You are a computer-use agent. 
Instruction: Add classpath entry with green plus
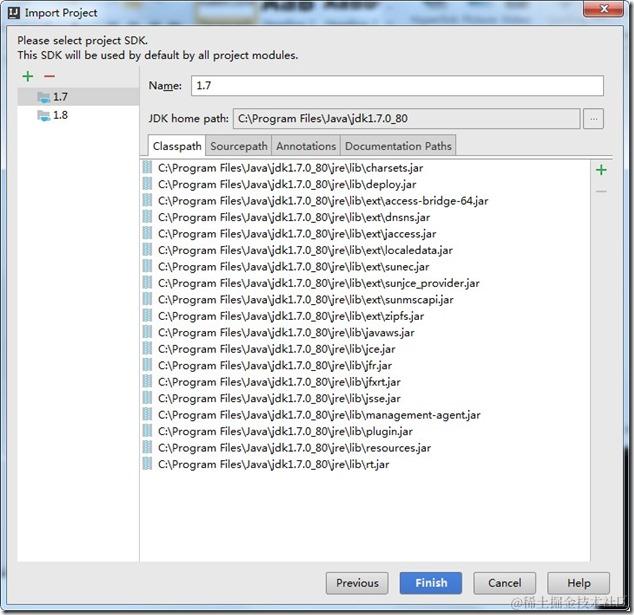coord(601,170)
